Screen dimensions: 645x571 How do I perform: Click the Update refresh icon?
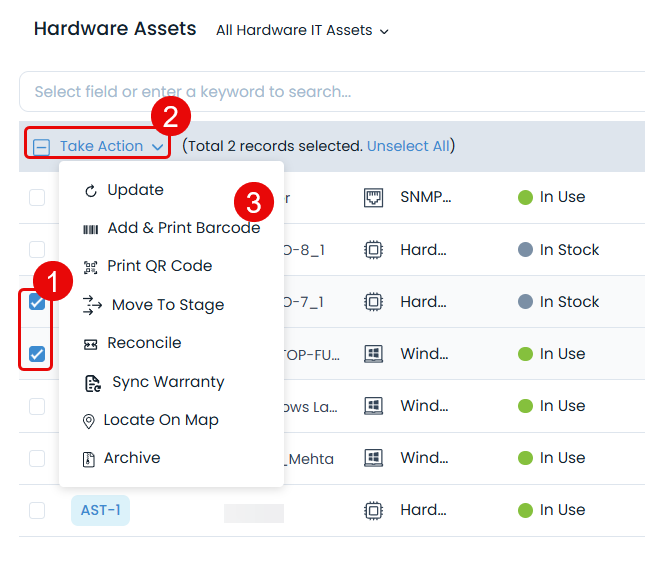pos(91,190)
